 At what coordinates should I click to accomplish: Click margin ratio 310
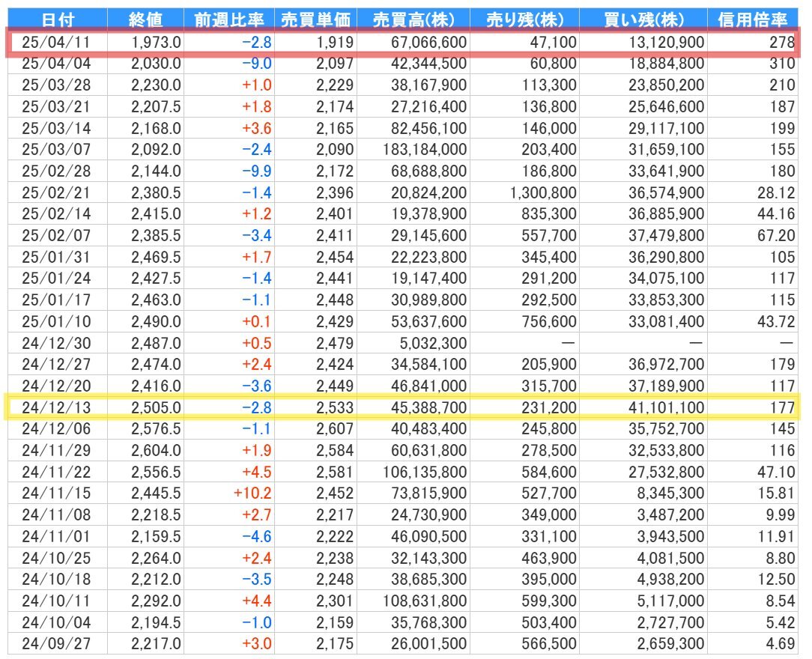[x=782, y=63]
